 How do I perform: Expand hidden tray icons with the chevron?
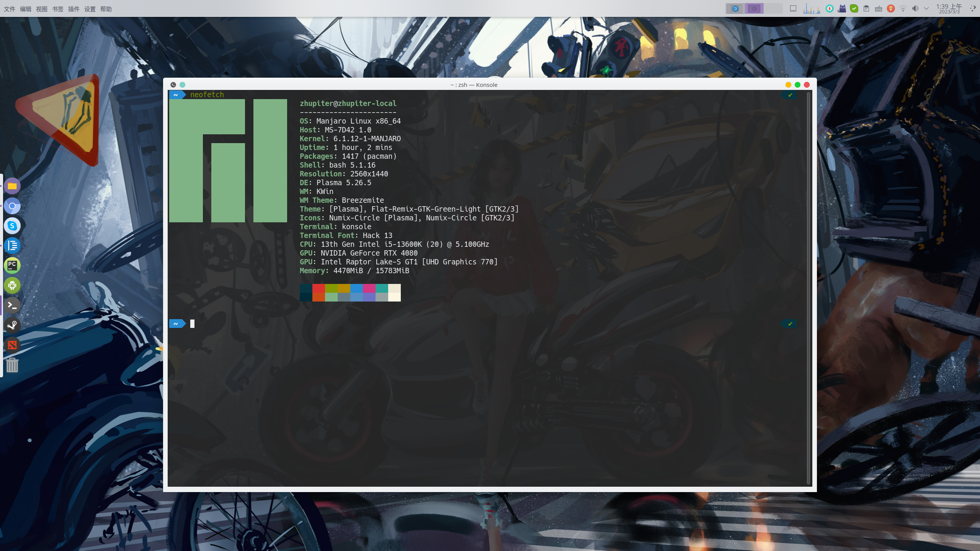coord(927,8)
